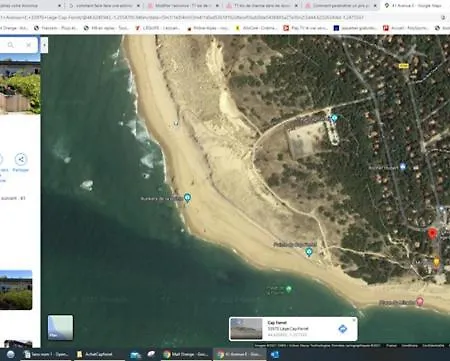The image size is (450, 361).
Task: Switch to the 'comment faire' browser tab
Action: point(103,6)
